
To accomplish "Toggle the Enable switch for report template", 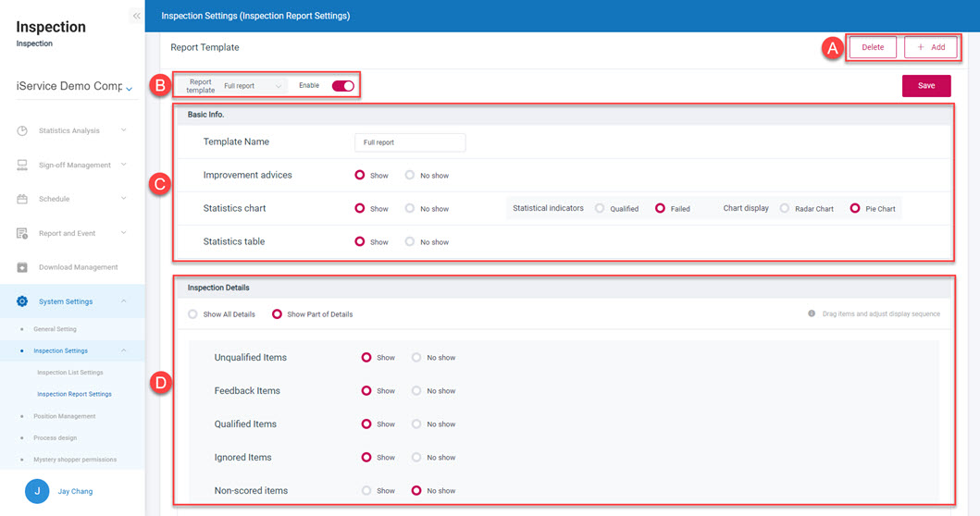I will click(x=342, y=86).
